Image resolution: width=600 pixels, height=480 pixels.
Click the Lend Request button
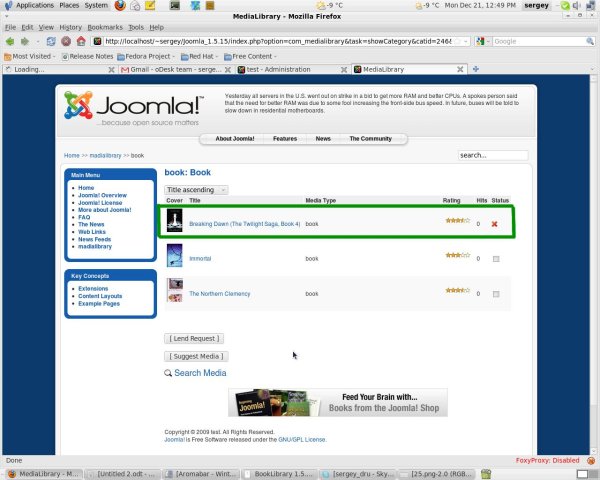[x=194, y=338]
